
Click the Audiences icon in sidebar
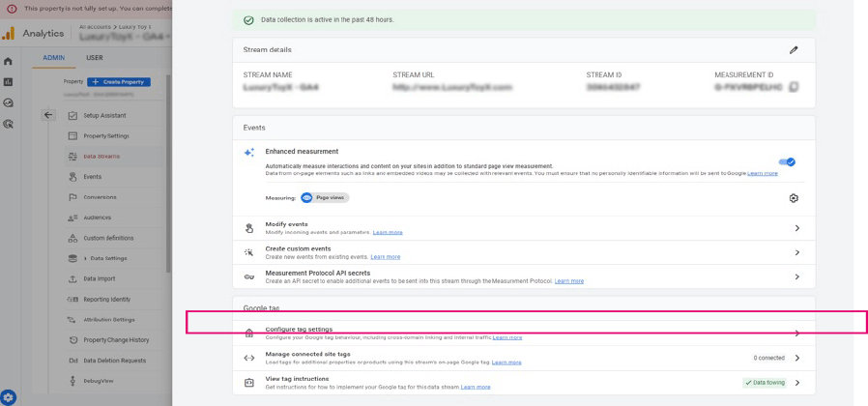72,217
